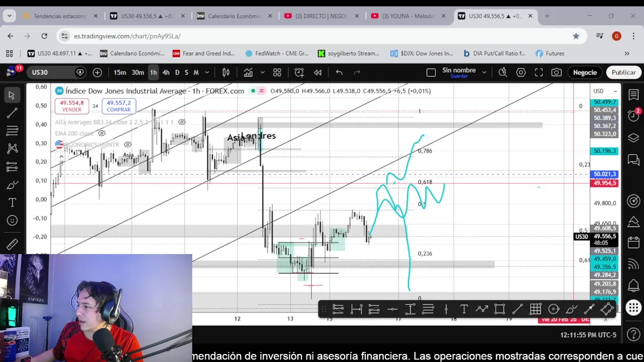Show more bookmarks with chevron
644x362 pixels.
pyautogui.click(x=627, y=53)
